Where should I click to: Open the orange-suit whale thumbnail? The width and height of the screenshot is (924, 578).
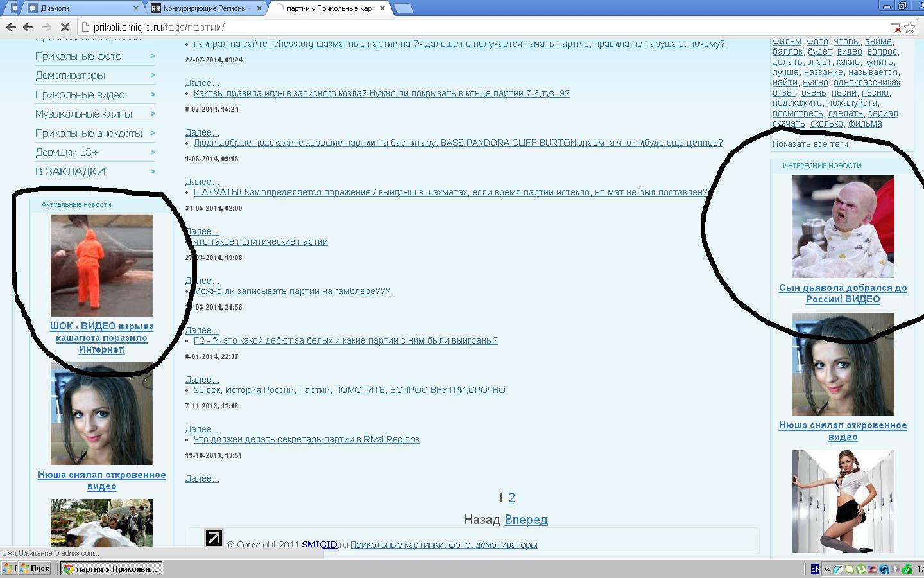(102, 265)
